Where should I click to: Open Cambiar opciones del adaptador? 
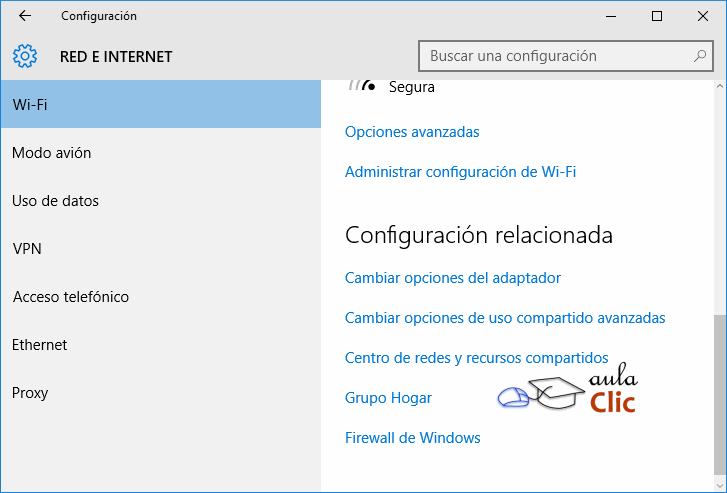click(453, 278)
